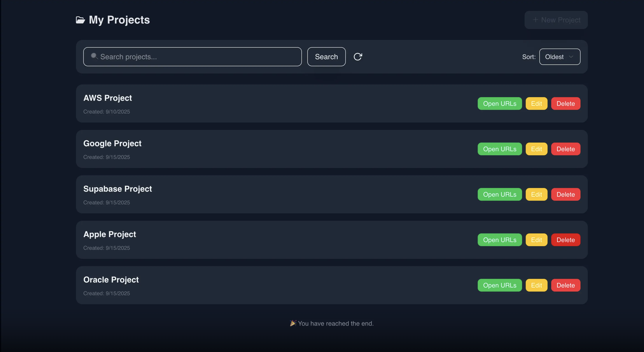Delete the AWS Project

point(565,103)
